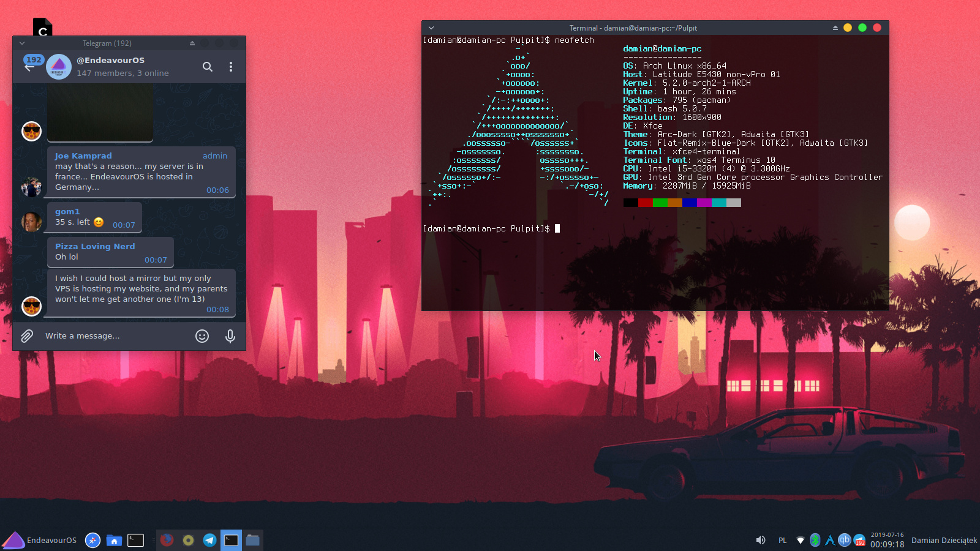This screenshot has height=551, width=980.
Task: Change keyboard layout via PL indicator
Action: (782, 541)
